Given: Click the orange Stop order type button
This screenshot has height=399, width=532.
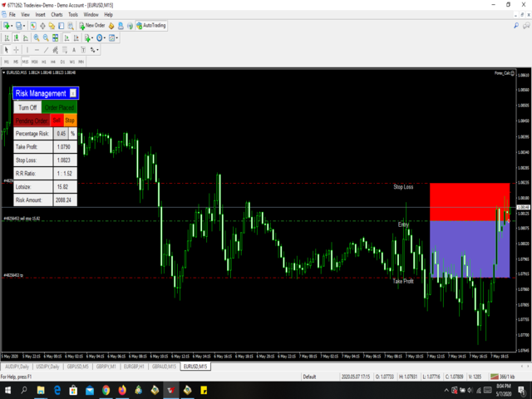Looking at the screenshot, I should coord(70,121).
